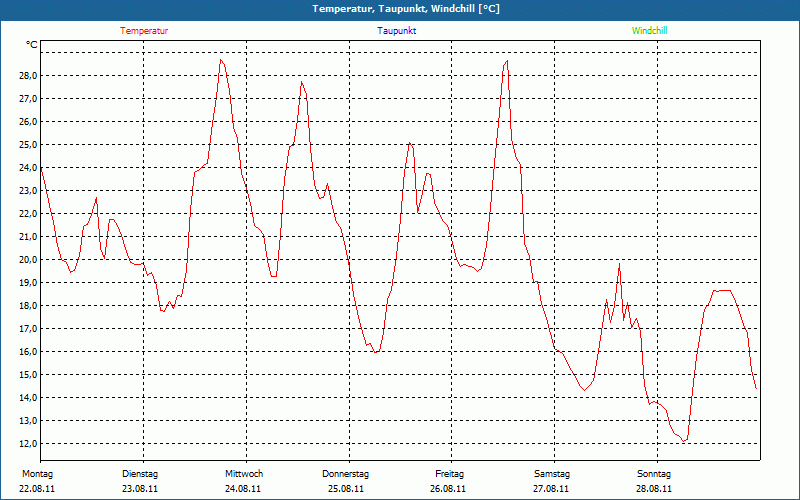
Task: Click the 13,0 y-axis value
Action: (29, 420)
